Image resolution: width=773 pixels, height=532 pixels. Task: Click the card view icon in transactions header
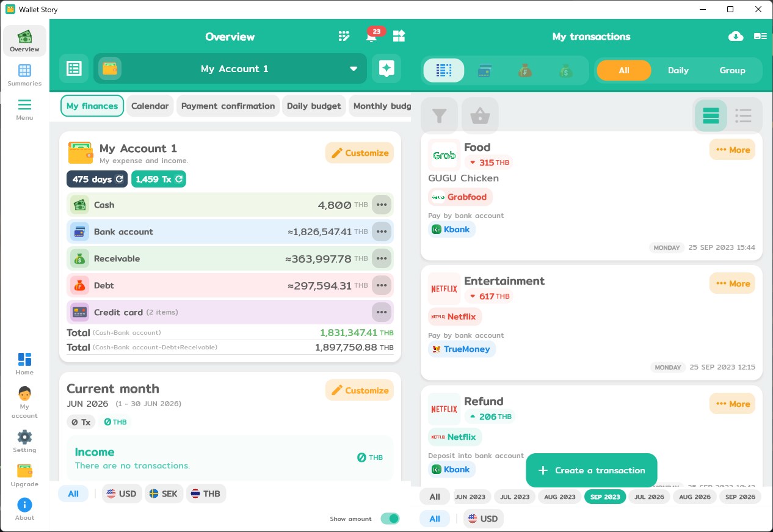[760, 36]
